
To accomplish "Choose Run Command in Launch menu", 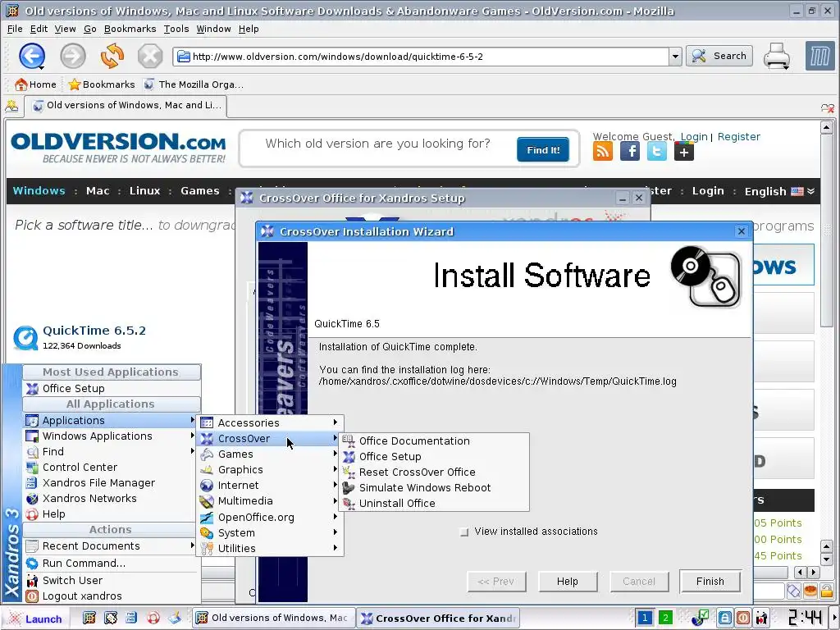I will point(111,563).
